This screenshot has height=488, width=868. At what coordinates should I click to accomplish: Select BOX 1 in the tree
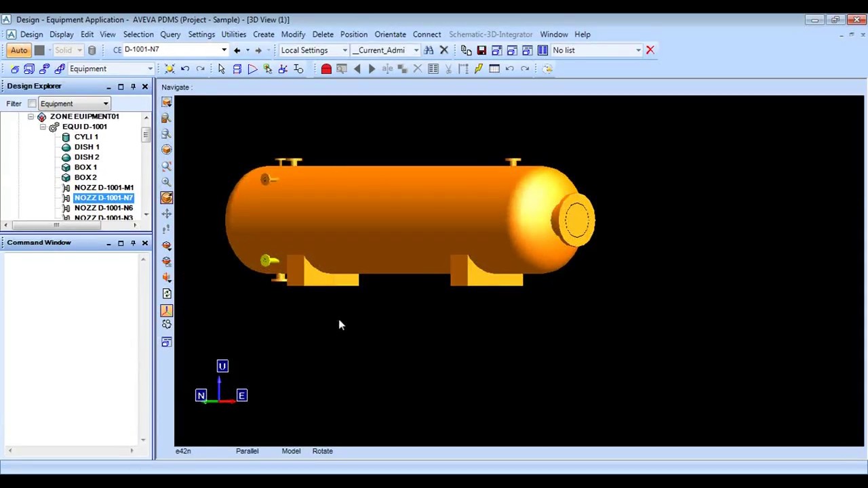tap(85, 167)
